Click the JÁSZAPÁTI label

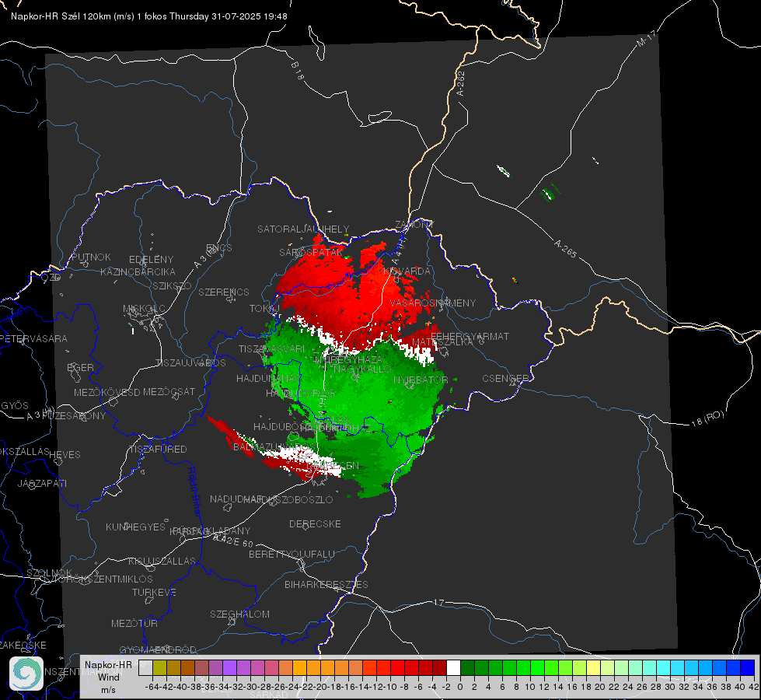point(42,483)
